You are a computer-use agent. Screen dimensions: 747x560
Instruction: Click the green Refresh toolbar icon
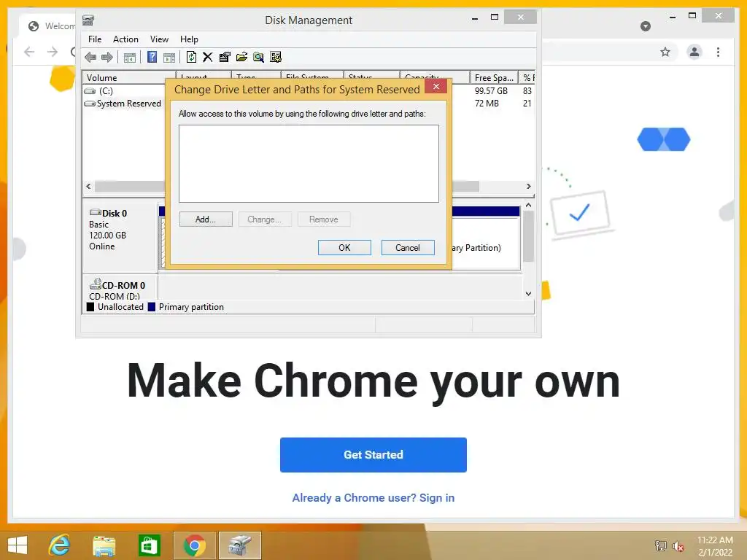tap(191, 58)
